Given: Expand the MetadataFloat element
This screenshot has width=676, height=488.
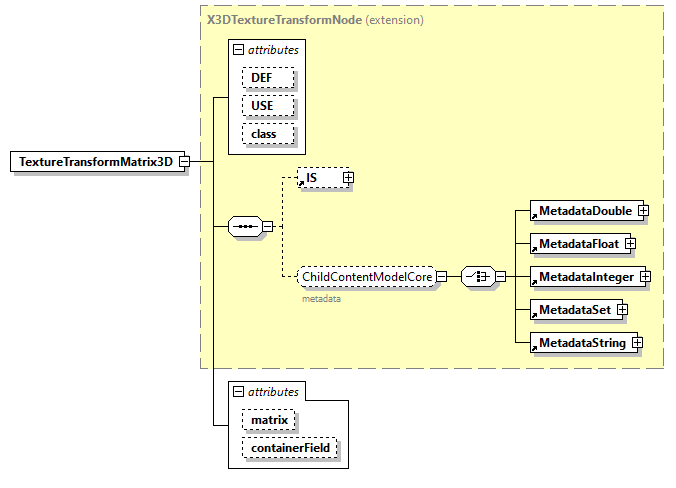Looking at the screenshot, I should [x=631, y=243].
